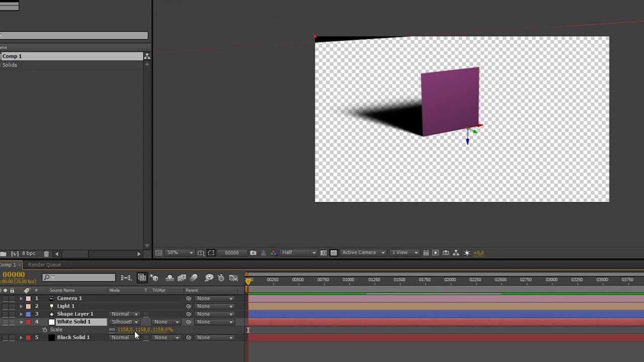Screen dimensions: 644x362
Task: Toggle the mask and shape path visibility
Action: point(211,253)
